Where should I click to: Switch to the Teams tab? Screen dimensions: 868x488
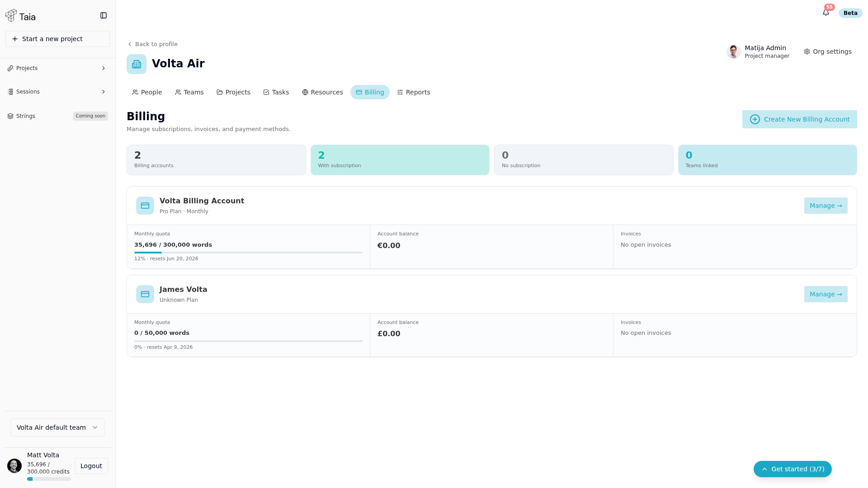(189, 92)
